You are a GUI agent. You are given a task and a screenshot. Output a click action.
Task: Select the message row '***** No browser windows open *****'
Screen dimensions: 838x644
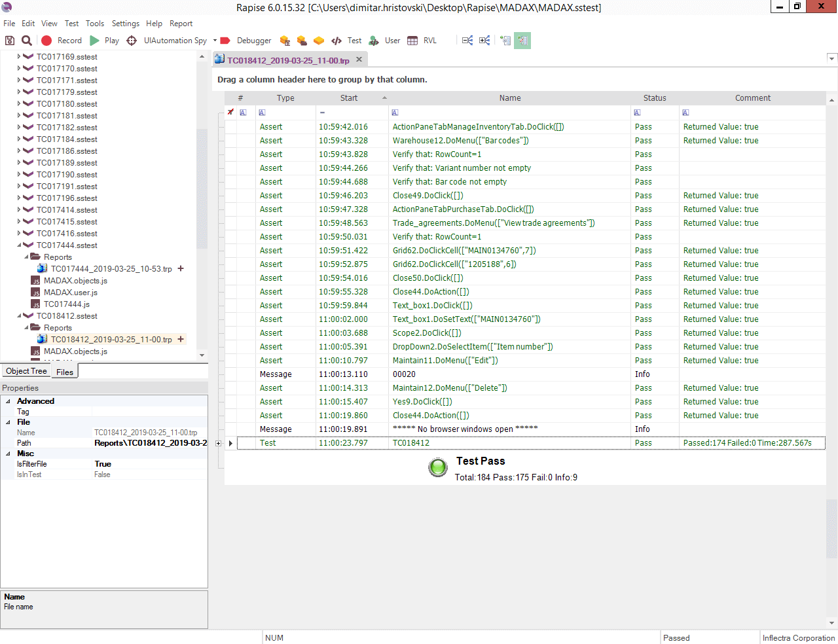click(x=524, y=429)
